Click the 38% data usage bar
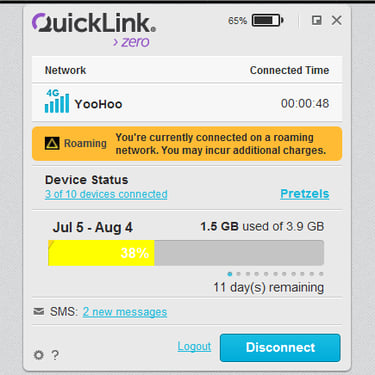This screenshot has width=375, height=375. click(186, 253)
